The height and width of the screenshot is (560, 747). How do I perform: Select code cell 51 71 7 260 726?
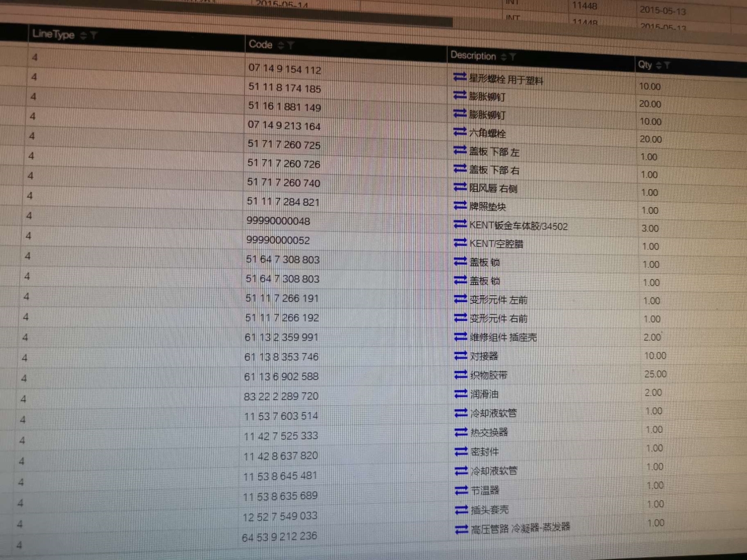tap(284, 163)
